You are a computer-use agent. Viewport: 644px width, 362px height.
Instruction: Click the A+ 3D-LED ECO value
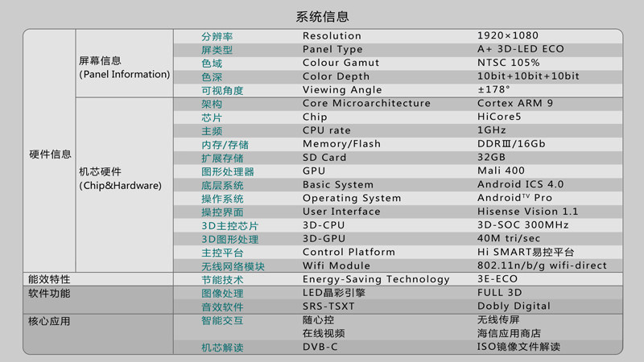click(520, 49)
